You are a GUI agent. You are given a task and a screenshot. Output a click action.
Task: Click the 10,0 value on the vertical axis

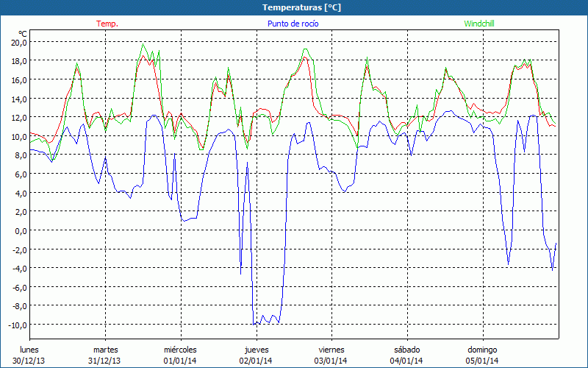click(18, 136)
